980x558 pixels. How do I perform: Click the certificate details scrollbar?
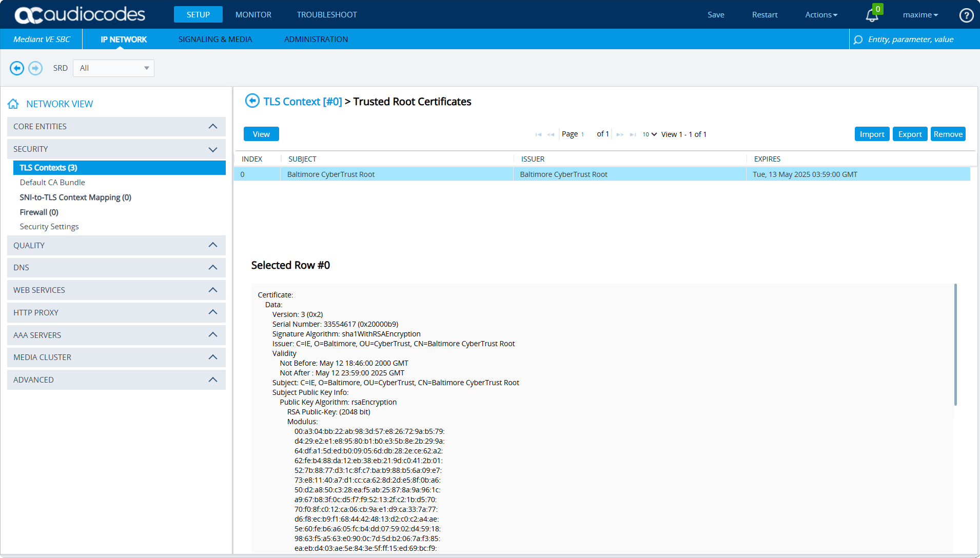point(955,345)
